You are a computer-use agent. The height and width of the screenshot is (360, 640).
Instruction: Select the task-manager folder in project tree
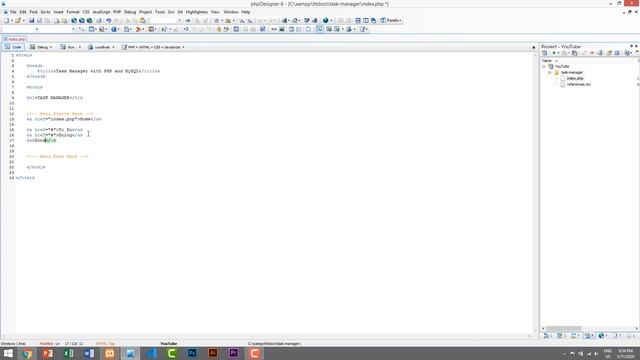point(571,72)
